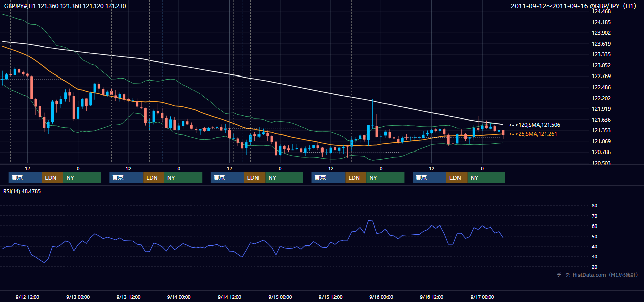
Task: Click the 123.052 price axis label
Action: [602, 65]
